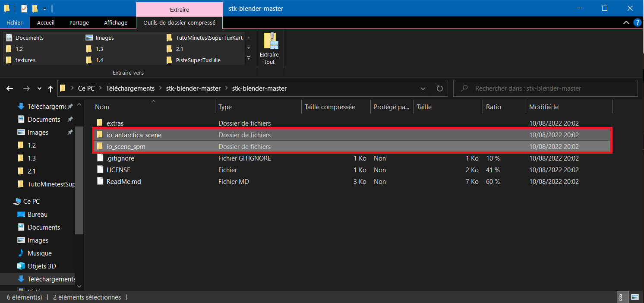Collapse the ribbon with chevron

[626, 22]
